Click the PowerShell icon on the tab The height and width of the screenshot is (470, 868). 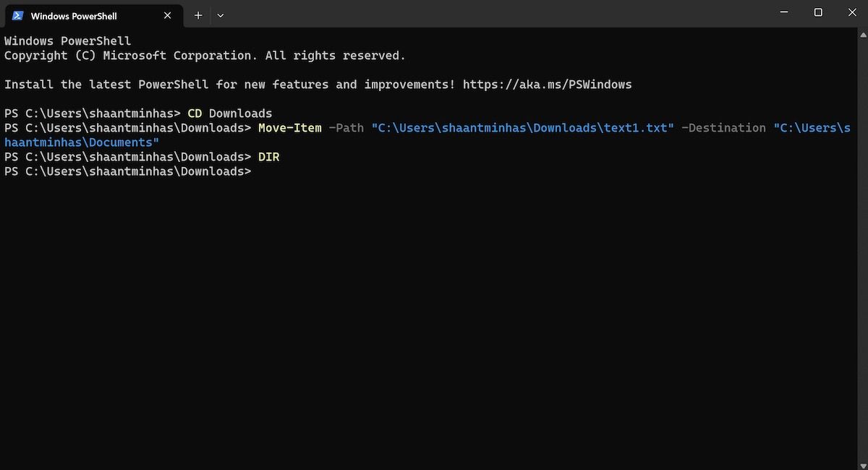[x=18, y=15]
